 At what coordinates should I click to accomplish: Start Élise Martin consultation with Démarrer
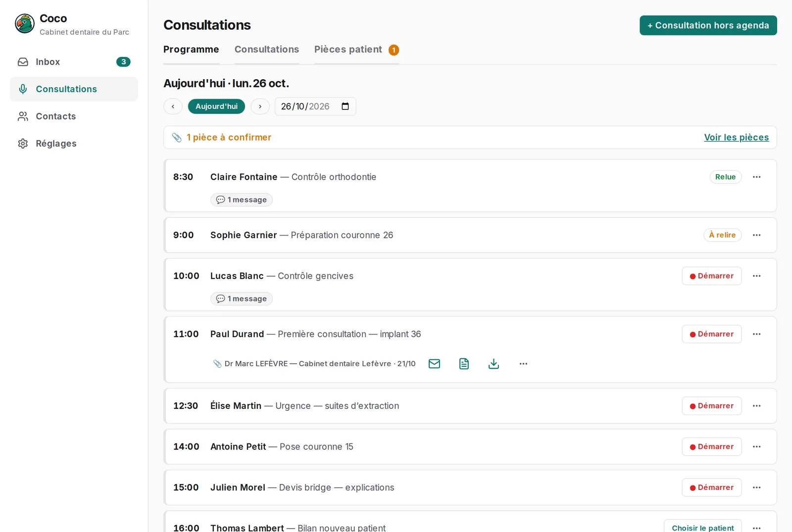tap(712, 406)
